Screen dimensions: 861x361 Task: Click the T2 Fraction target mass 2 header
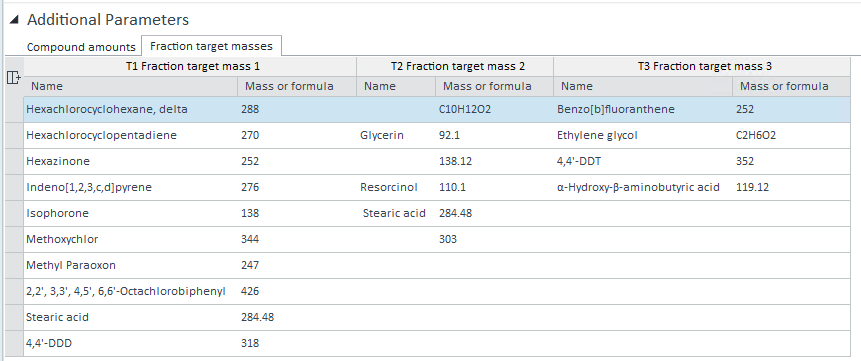coord(455,66)
